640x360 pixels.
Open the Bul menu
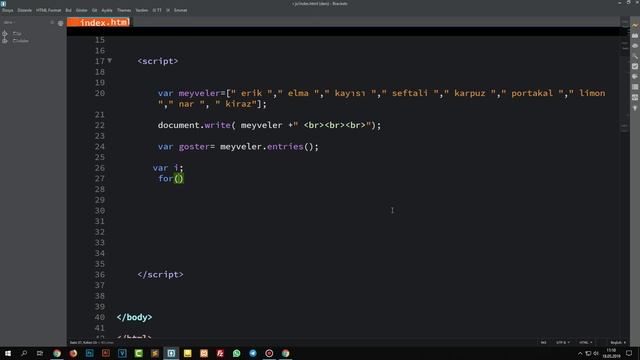coord(68,10)
